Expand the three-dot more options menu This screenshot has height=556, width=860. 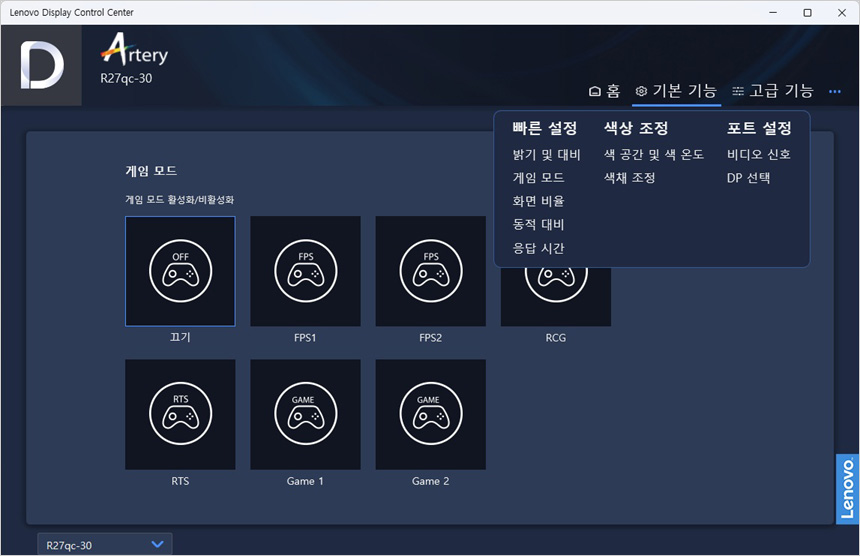tap(835, 92)
